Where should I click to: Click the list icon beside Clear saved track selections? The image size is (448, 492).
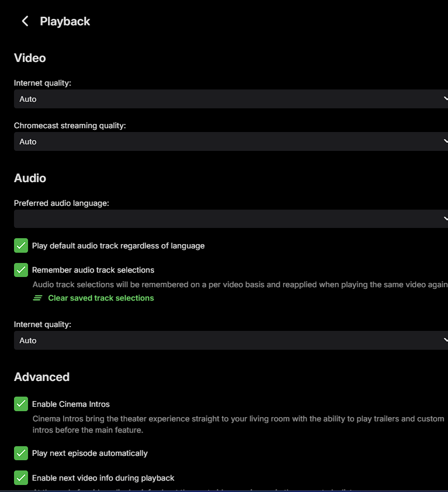(x=38, y=298)
